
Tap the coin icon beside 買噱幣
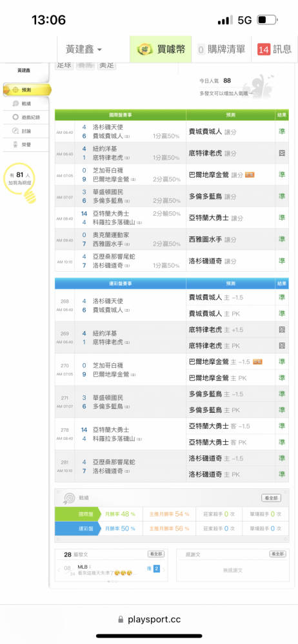(145, 50)
